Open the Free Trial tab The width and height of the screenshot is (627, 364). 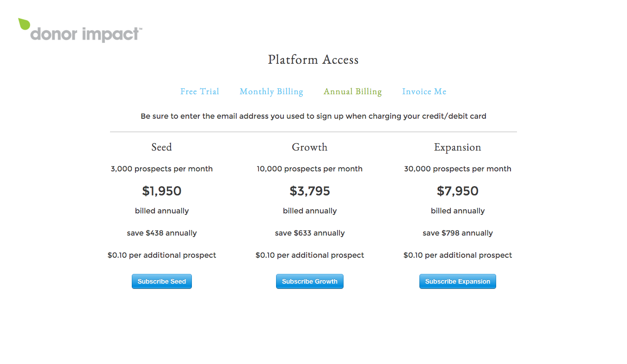[x=200, y=91]
